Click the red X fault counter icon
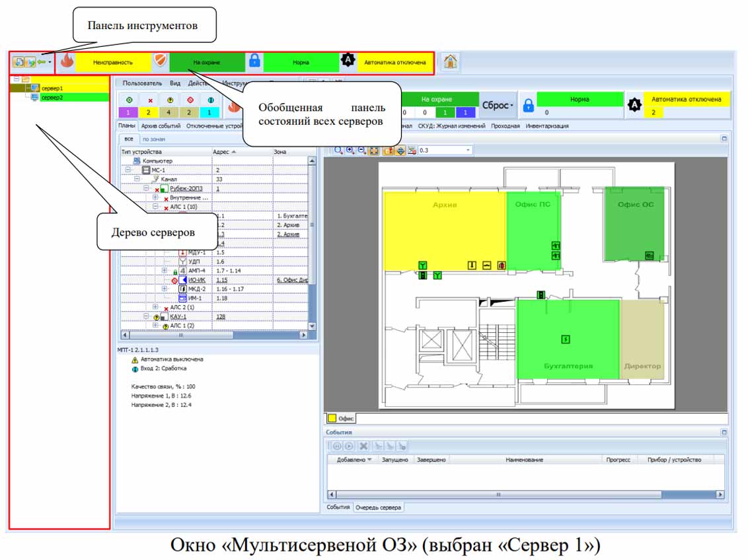Screen dimensions: 748x560 (150, 100)
